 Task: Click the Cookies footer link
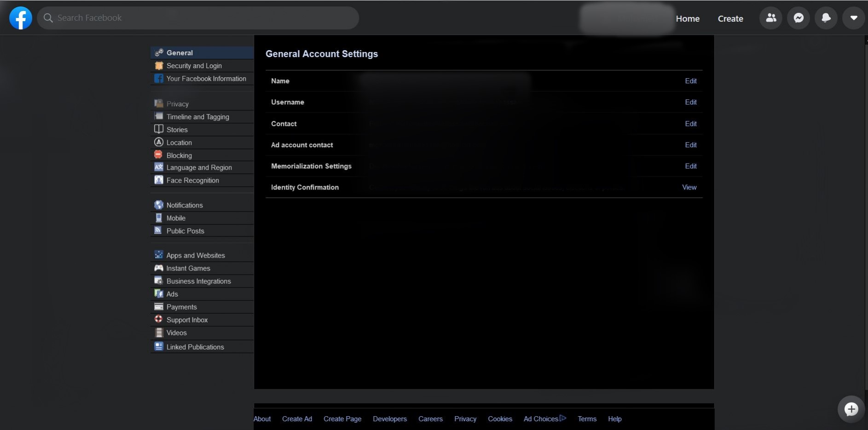(500, 419)
